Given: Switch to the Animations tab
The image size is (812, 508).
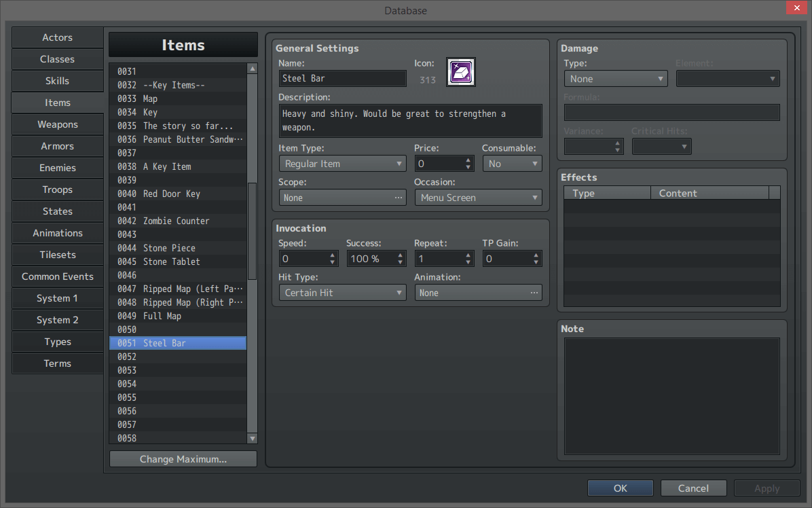Looking at the screenshot, I should point(58,233).
